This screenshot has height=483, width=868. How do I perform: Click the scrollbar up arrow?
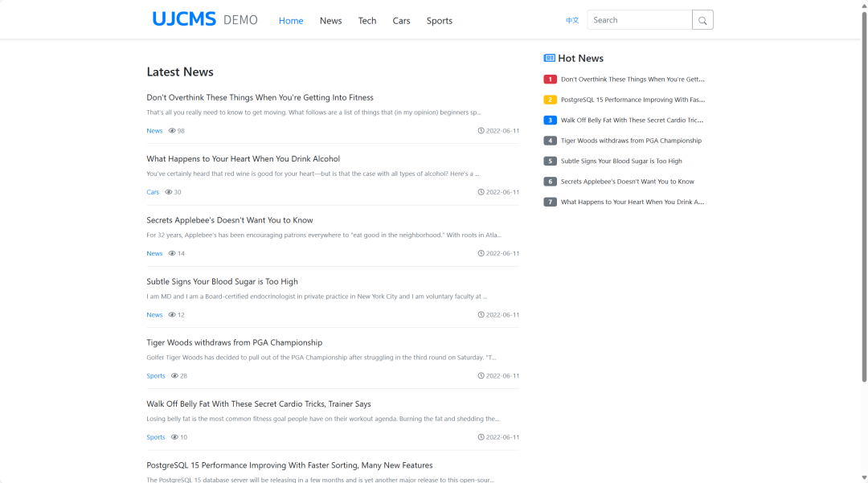pyautogui.click(x=864, y=5)
